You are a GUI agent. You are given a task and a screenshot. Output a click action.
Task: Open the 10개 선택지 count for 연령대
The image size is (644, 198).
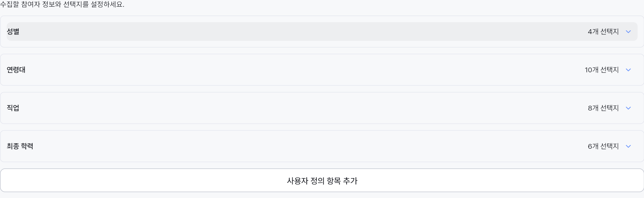(x=602, y=70)
